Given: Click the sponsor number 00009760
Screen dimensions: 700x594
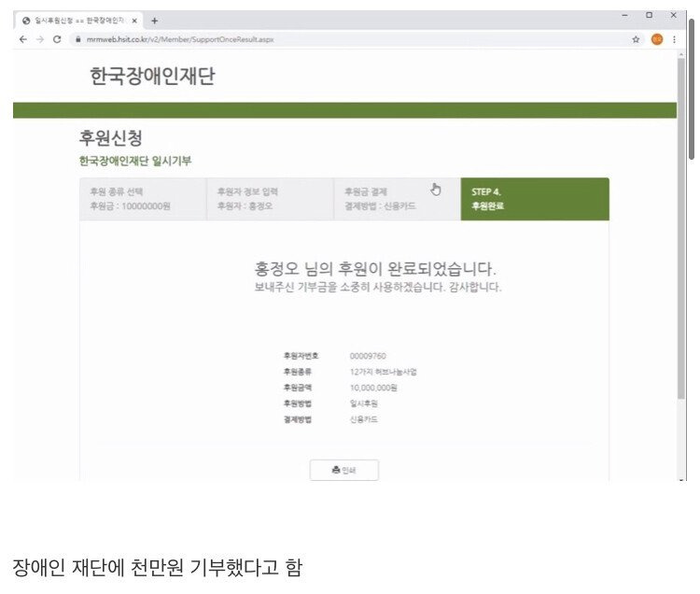Looking at the screenshot, I should coord(368,356).
